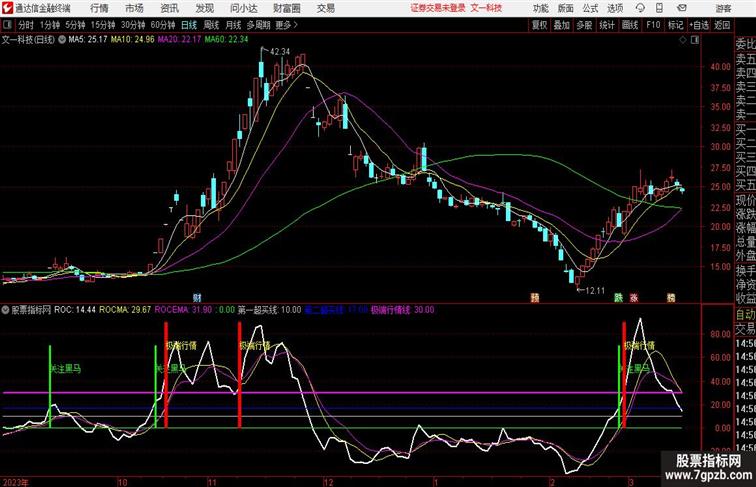Click the diamond icon above the price axis

pos(683,41)
